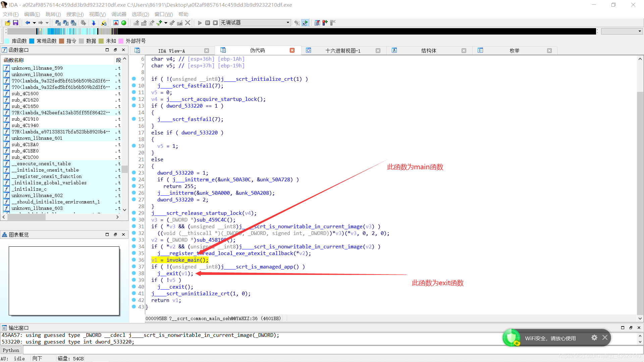Close the 伪代码 tab with red X
Image resolution: width=644 pixels, height=362 pixels.
[x=292, y=50]
